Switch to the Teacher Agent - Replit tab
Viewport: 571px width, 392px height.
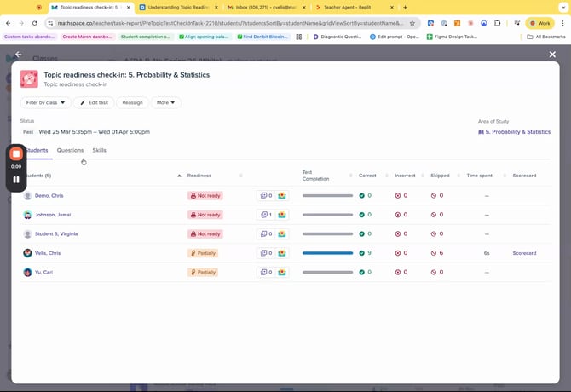pyautogui.click(x=355, y=8)
